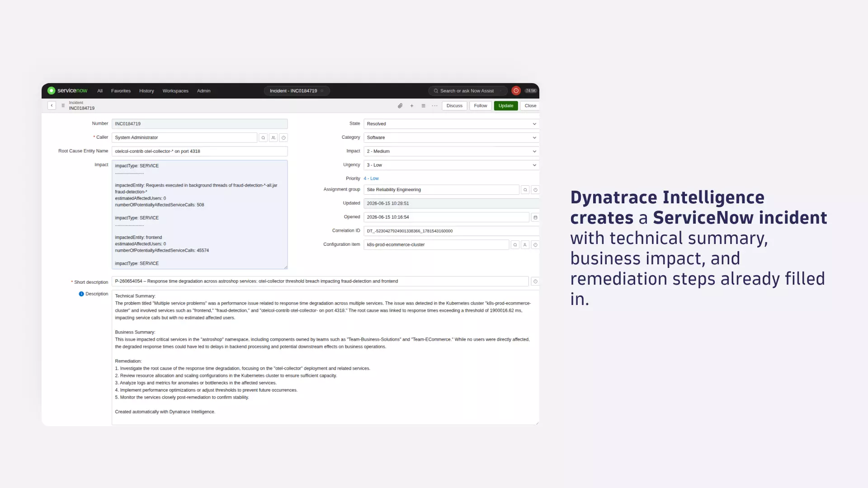Click the Follow button

[481, 106]
